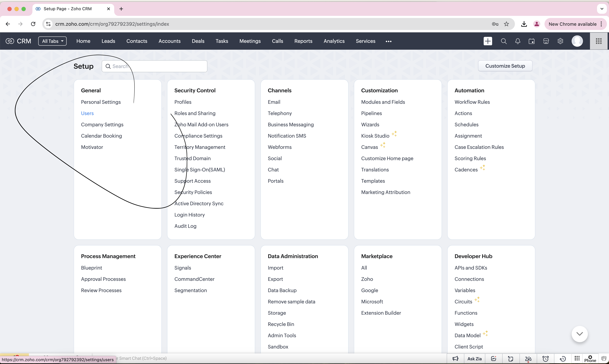Open the Chrome tab search dropdown arrow
The height and width of the screenshot is (364, 609).
602,9
